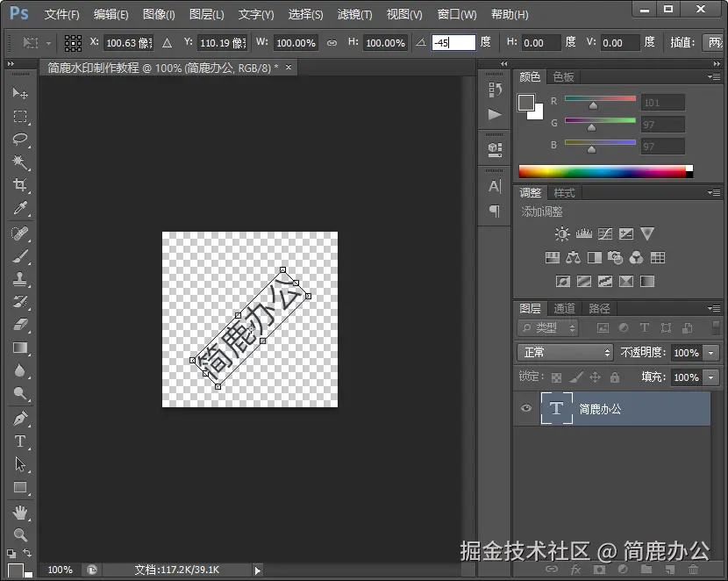Enable lock transparent pixels for the layer

555,377
